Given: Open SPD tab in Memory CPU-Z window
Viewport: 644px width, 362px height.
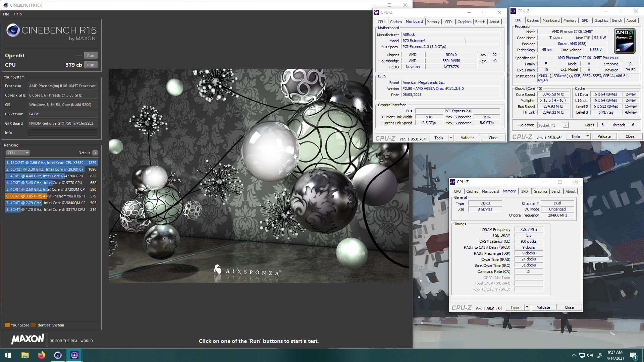Looking at the screenshot, I should click(525, 191).
